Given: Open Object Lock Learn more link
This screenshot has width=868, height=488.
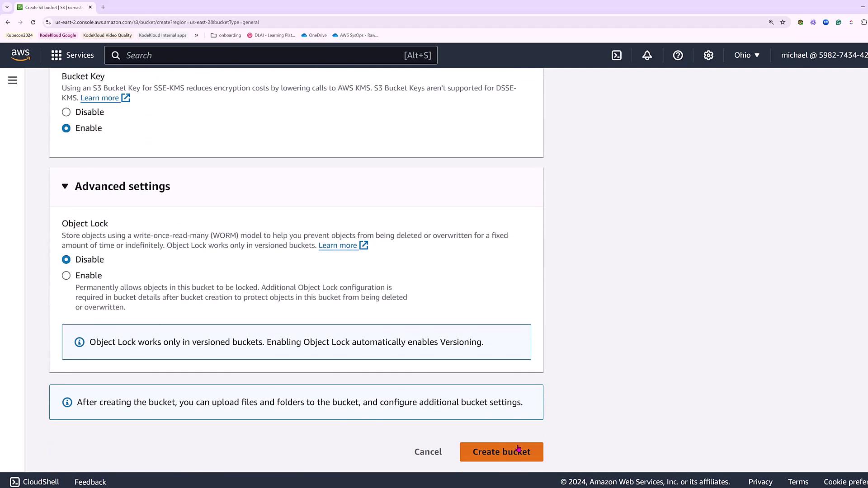Looking at the screenshot, I should (x=338, y=245).
